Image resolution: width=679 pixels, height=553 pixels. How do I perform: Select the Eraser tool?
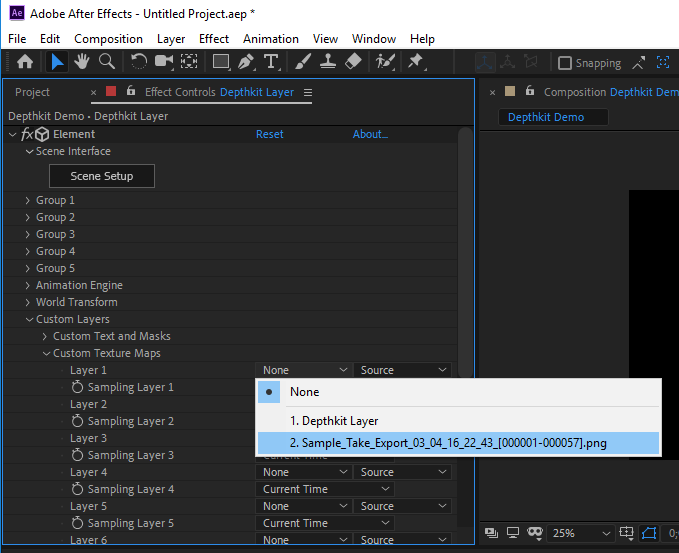click(352, 62)
